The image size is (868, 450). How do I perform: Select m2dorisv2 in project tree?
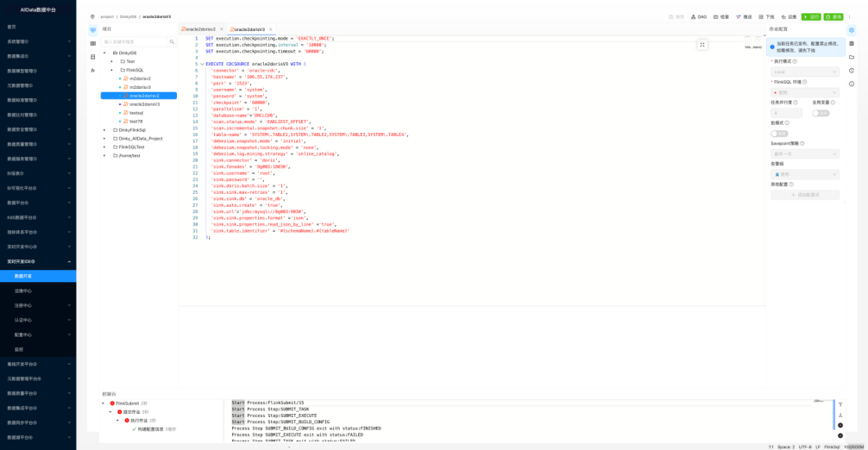(140, 78)
